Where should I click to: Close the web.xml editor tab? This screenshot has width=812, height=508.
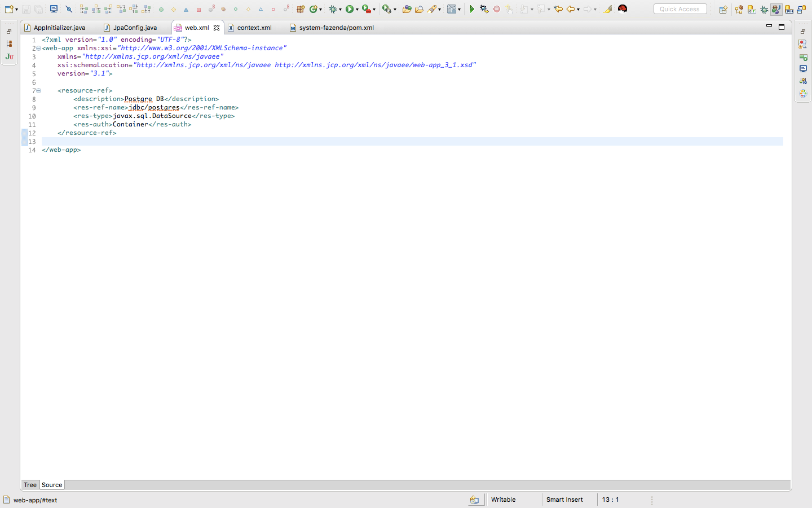[x=217, y=28]
